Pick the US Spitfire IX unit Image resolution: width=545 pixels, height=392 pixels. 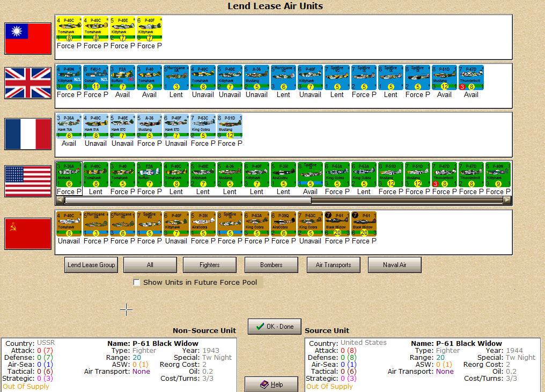tap(310, 174)
